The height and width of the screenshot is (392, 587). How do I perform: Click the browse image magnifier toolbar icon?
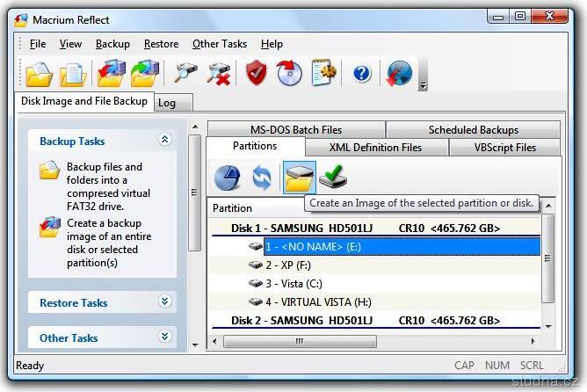(185, 72)
